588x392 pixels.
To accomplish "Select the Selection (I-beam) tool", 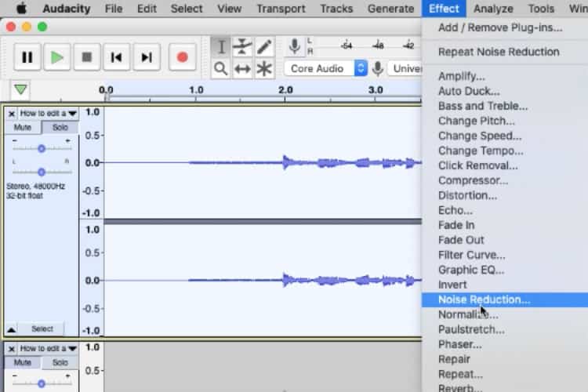I will point(221,47).
